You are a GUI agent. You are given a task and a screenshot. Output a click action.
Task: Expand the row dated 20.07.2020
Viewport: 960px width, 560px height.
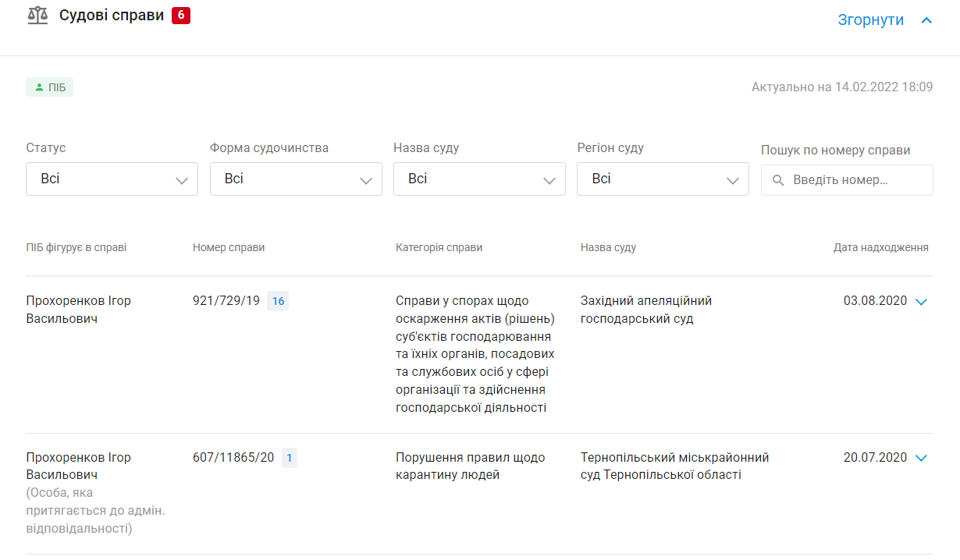coord(920,458)
